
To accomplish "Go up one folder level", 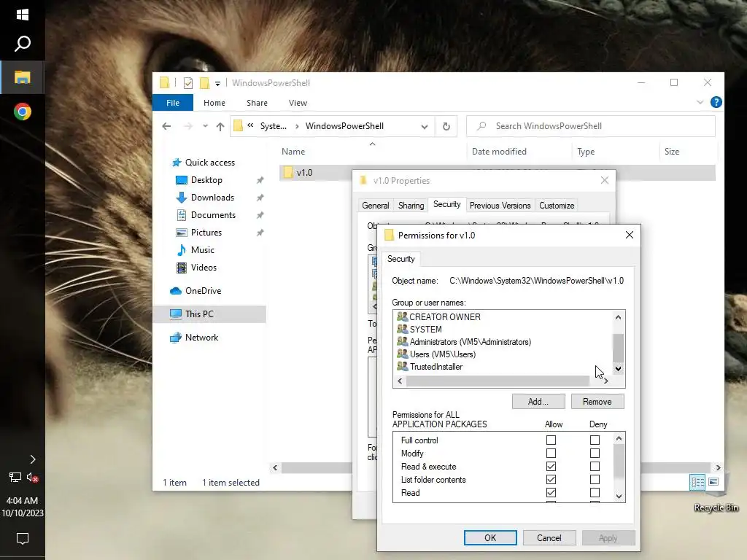I will [220, 126].
